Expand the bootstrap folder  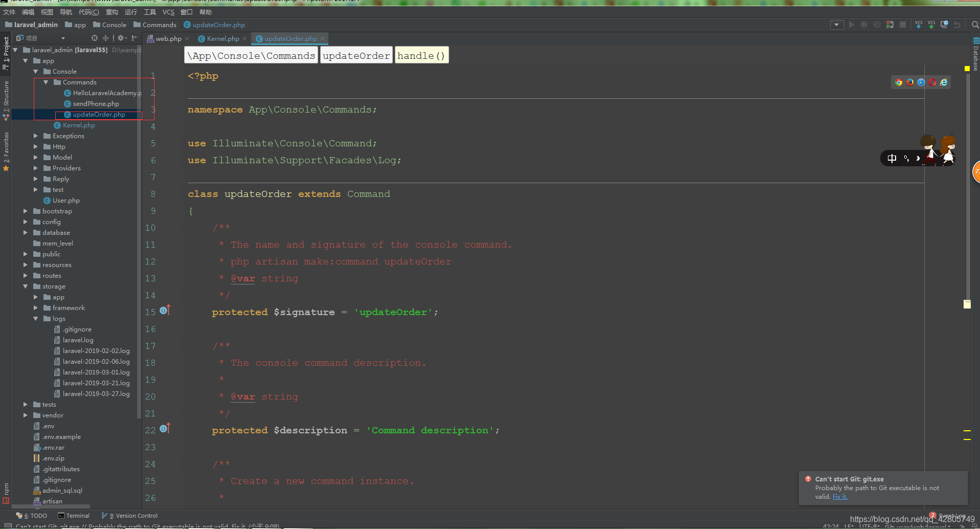pos(26,211)
